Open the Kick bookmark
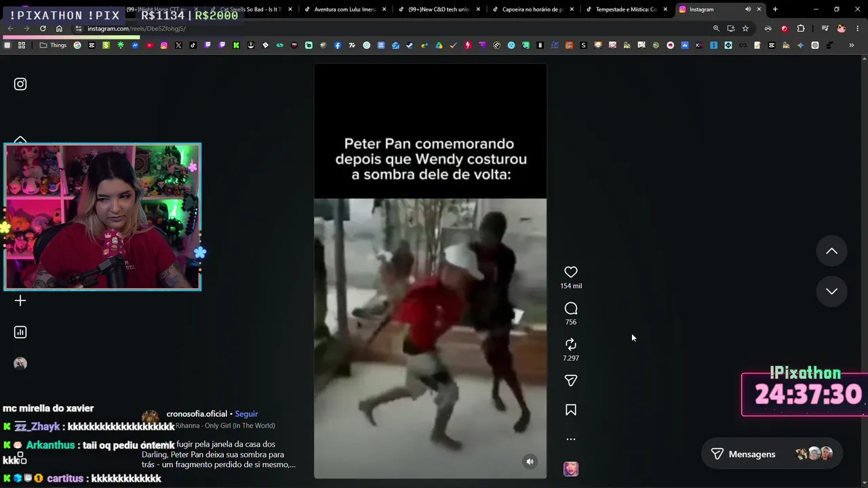Viewport: 868px width, 488px height. coord(236,45)
